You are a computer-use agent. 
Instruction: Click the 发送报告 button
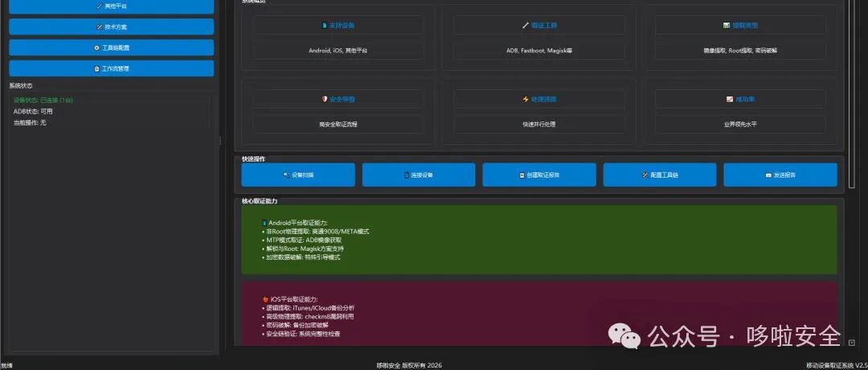pos(780,175)
